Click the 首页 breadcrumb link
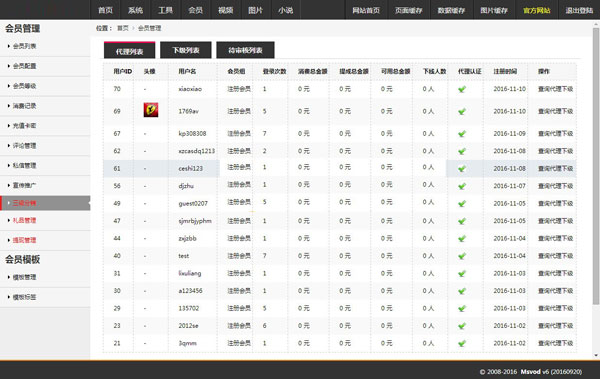Viewport: 600px width, 379px height. tap(123, 28)
